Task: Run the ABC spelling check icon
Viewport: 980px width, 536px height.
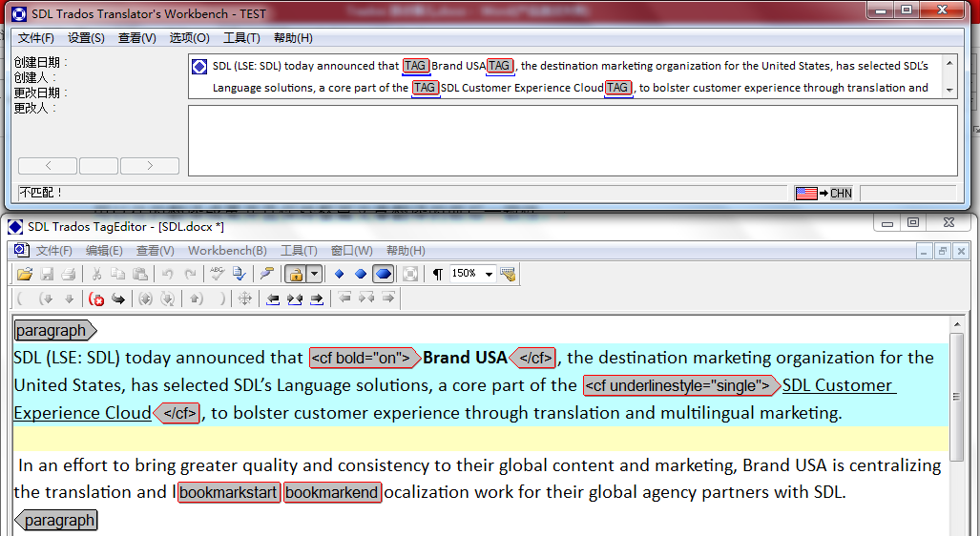Action: 217,274
